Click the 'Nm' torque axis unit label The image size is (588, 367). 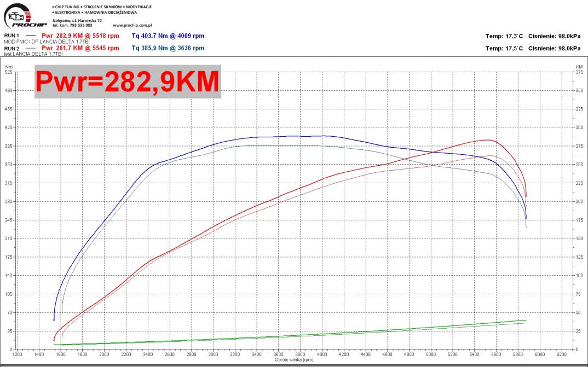coord(8,67)
